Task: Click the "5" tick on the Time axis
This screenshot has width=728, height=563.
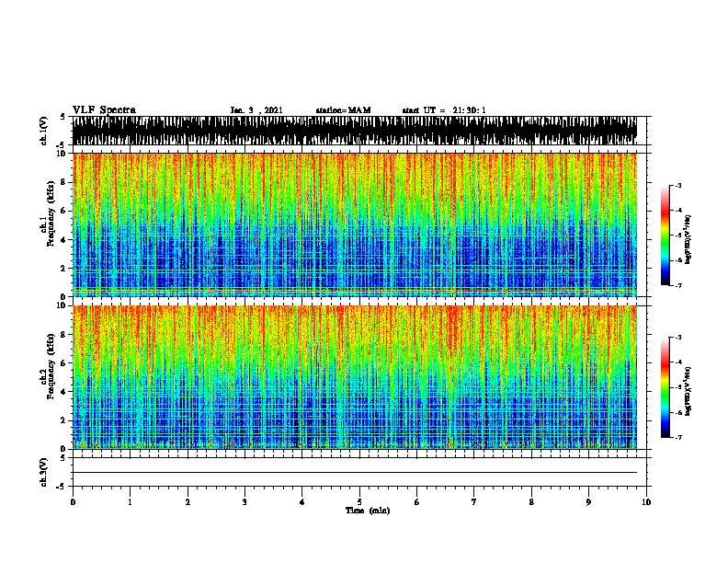Action: click(359, 502)
